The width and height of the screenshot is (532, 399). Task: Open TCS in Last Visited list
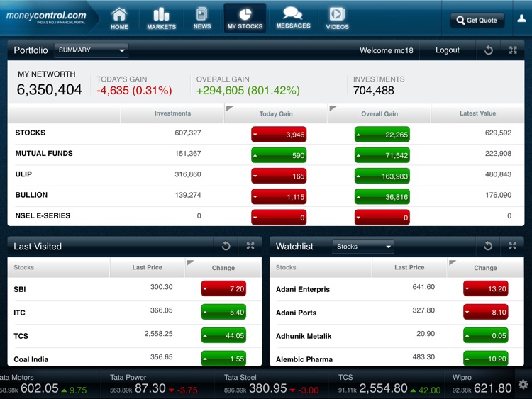(134, 336)
